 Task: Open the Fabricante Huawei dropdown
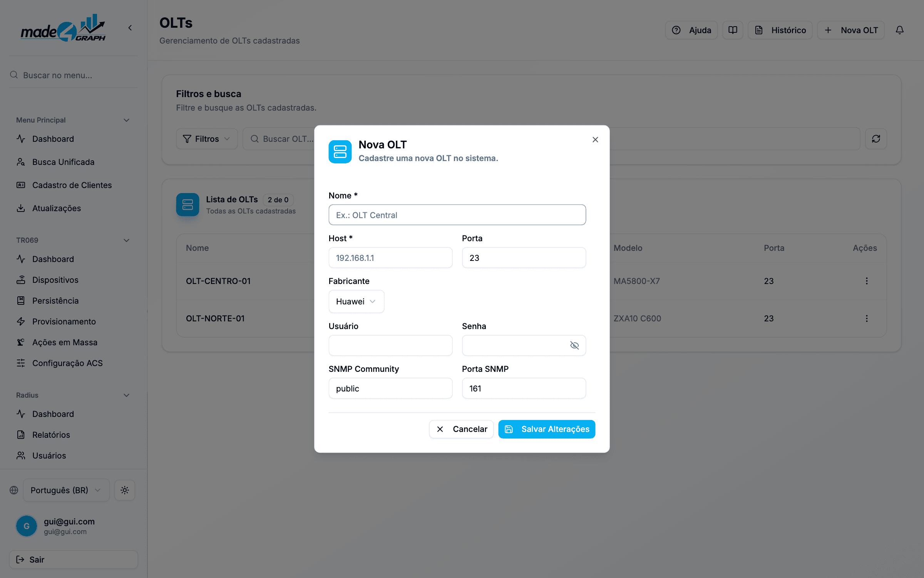(x=357, y=301)
